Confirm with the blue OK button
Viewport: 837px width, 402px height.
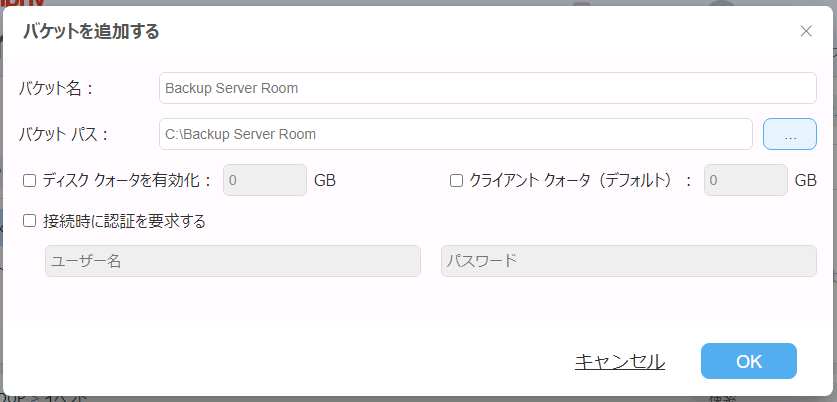point(748,361)
